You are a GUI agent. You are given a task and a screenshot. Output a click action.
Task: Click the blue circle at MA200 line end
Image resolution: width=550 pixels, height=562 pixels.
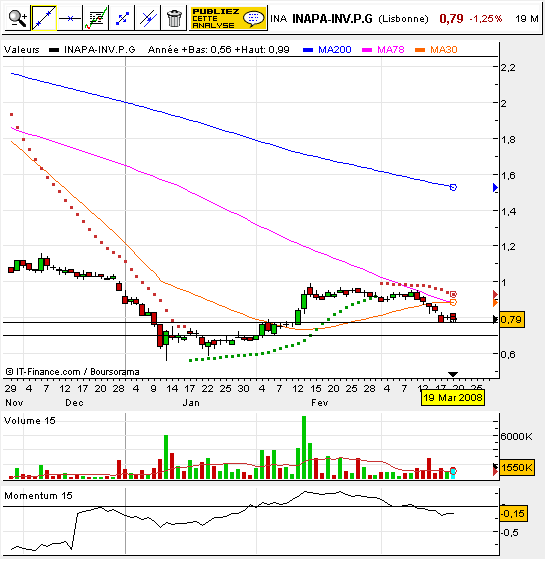pyautogui.click(x=453, y=187)
